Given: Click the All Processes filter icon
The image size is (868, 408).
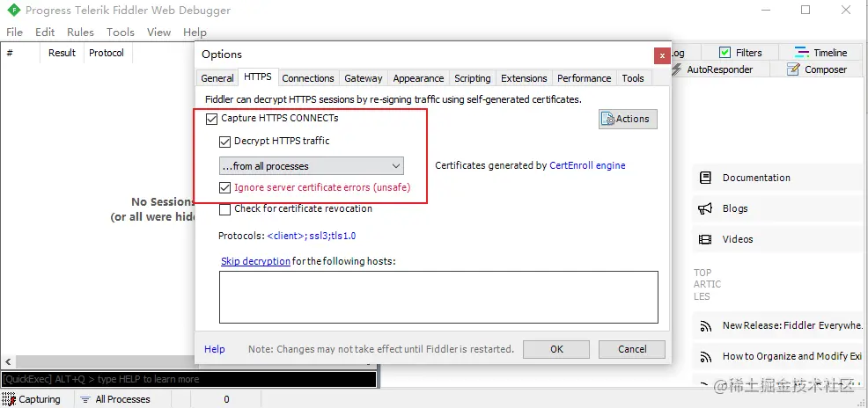Looking at the screenshot, I should [x=85, y=399].
